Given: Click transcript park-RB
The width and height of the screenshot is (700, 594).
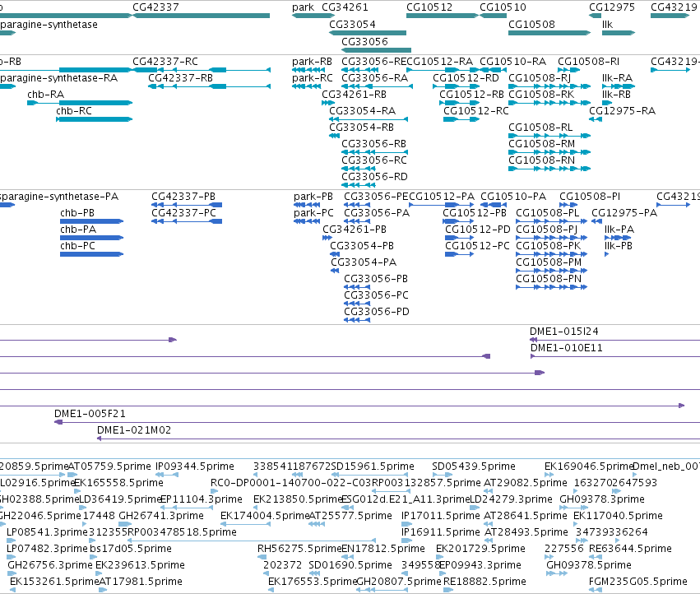Looking at the screenshot, I should coord(312,62).
